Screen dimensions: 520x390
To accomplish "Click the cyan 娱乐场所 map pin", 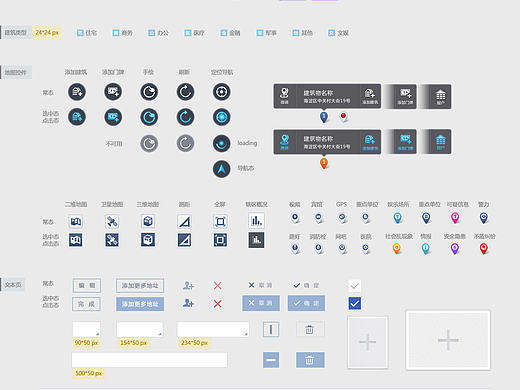I will [x=397, y=218].
